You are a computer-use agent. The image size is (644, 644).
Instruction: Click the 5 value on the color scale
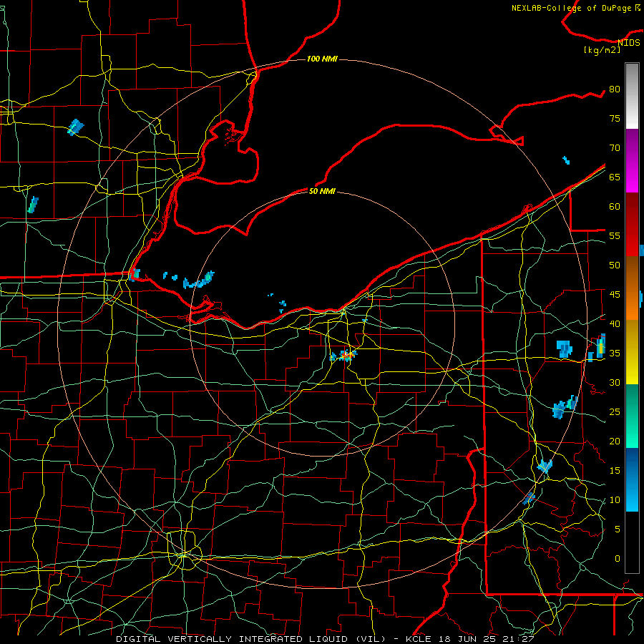(618, 529)
